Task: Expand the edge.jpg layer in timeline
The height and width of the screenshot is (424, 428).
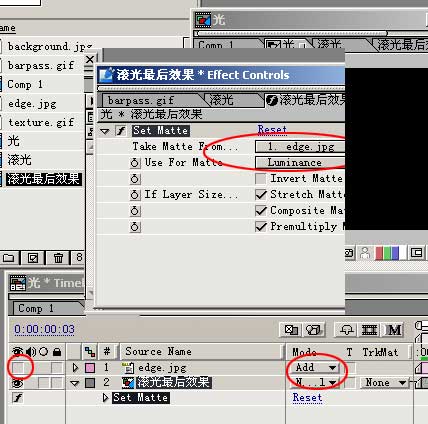Action: pos(75,368)
